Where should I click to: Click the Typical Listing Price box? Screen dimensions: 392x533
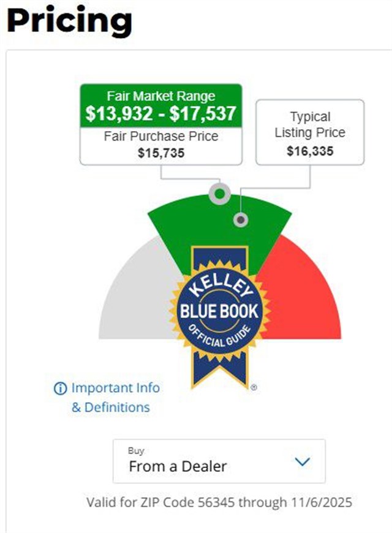[x=309, y=132]
